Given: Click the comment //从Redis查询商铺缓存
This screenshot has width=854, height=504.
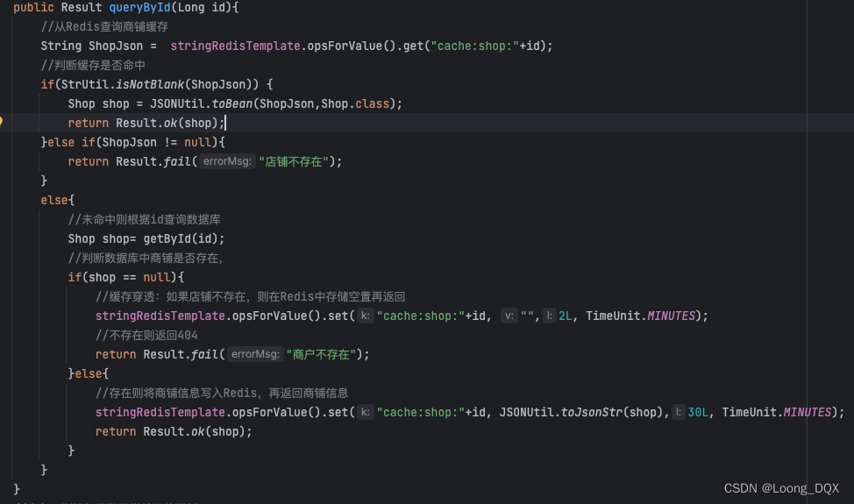Looking at the screenshot, I should (x=104, y=26).
